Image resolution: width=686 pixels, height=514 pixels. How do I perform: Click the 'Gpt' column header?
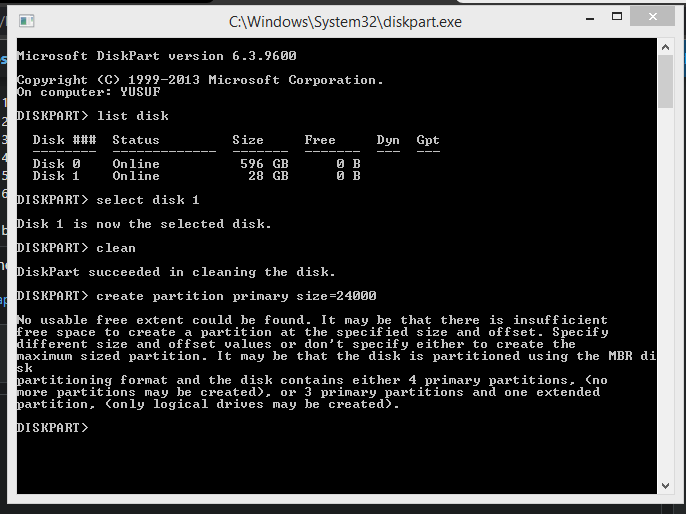click(428, 140)
